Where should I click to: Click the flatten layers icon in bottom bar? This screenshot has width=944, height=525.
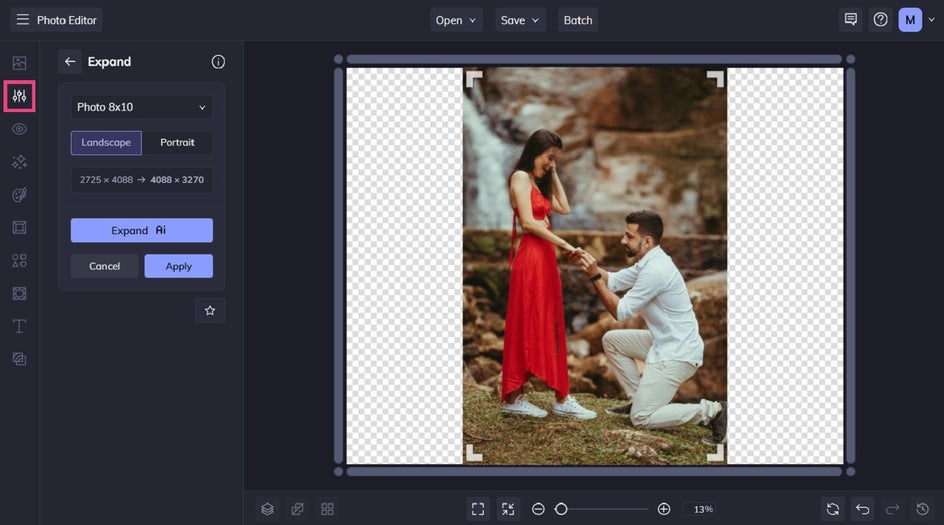tap(297, 509)
